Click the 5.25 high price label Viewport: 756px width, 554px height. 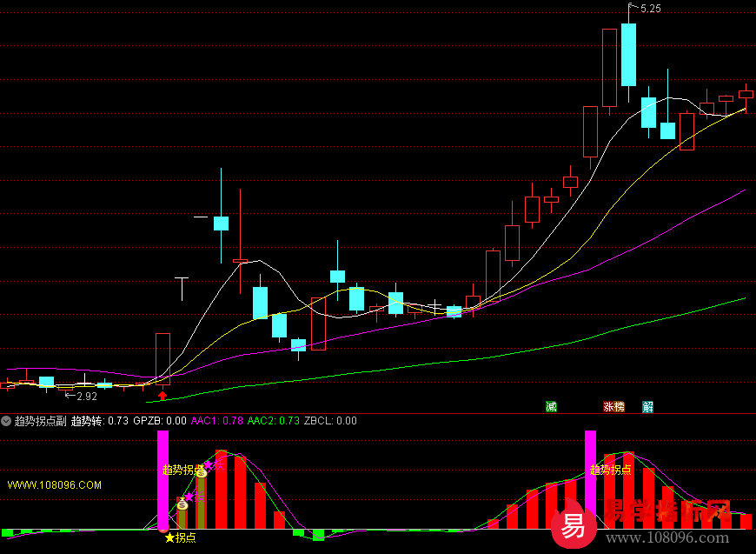tap(650, 9)
